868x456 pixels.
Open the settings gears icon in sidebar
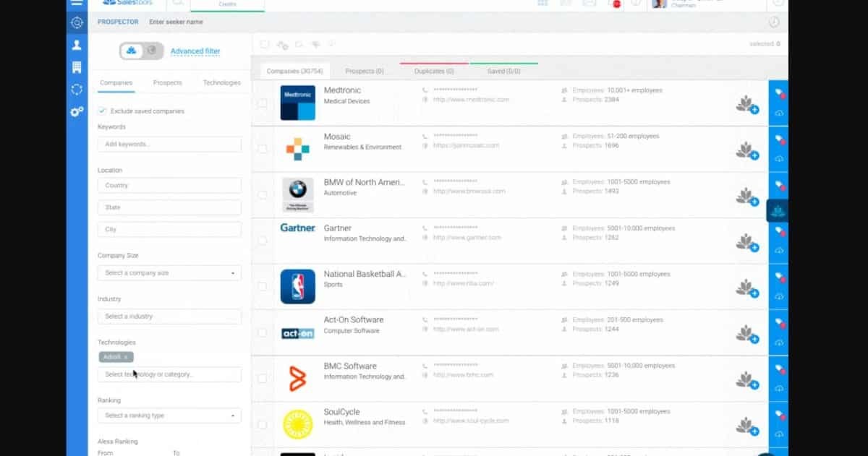(x=77, y=111)
